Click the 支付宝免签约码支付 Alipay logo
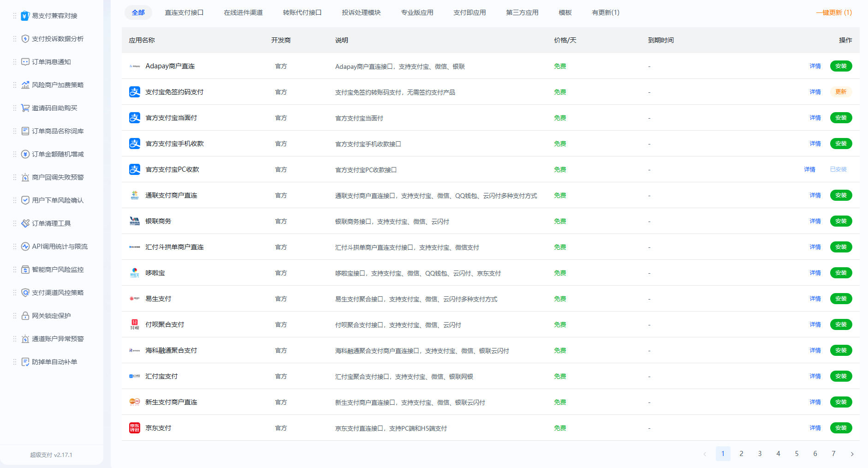 point(135,92)
